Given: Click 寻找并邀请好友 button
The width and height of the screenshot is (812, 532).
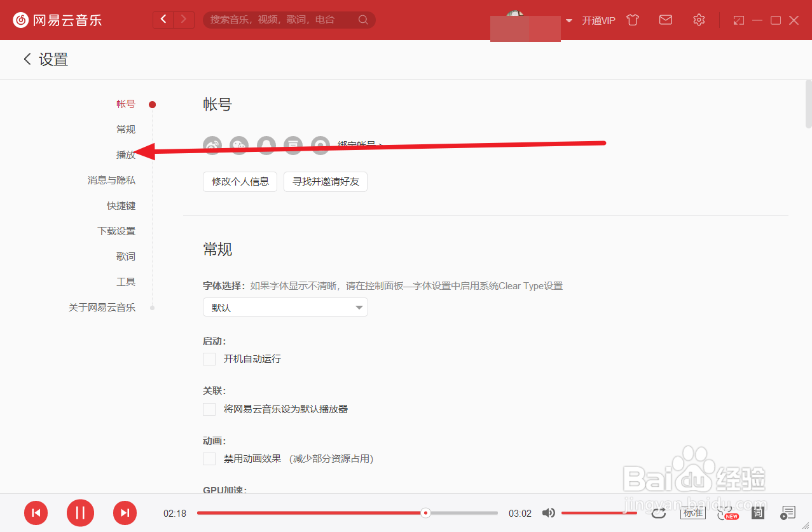Looking at the screenshot, I should (326, 182).
